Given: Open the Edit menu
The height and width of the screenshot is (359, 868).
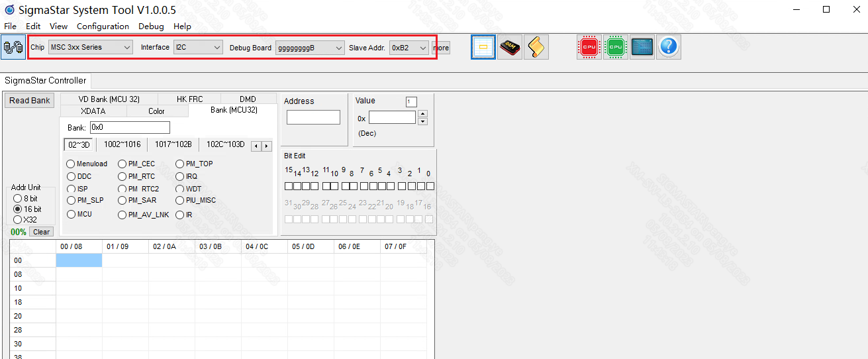Looking at the screenshot, I should [33, 26].
